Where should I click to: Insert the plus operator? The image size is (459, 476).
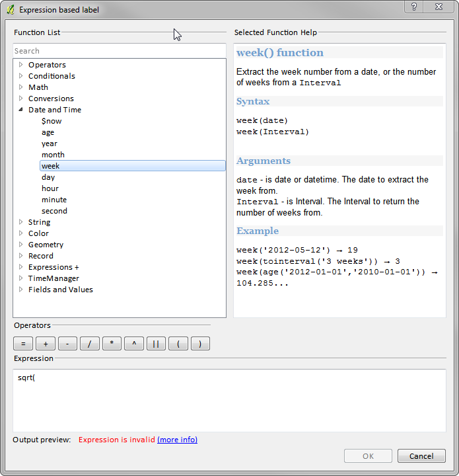tap(45, 344)
